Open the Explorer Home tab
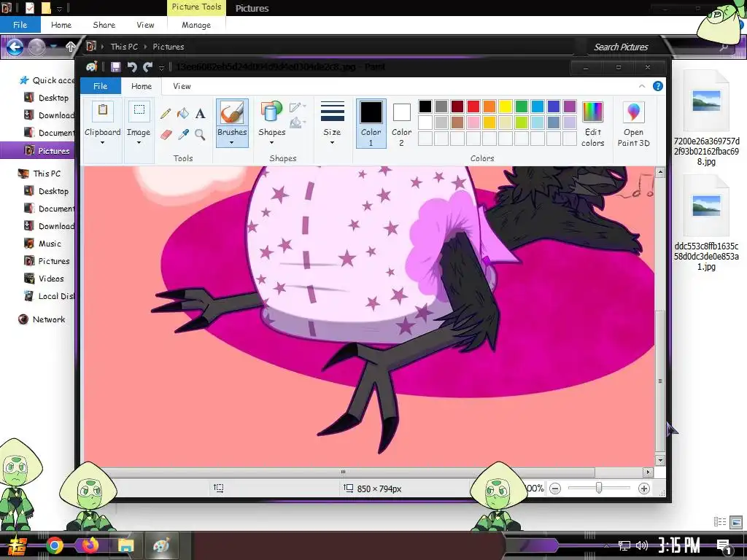Image resolution: width=747 pixels, height=560 pixels. click(x=61, y=25)
